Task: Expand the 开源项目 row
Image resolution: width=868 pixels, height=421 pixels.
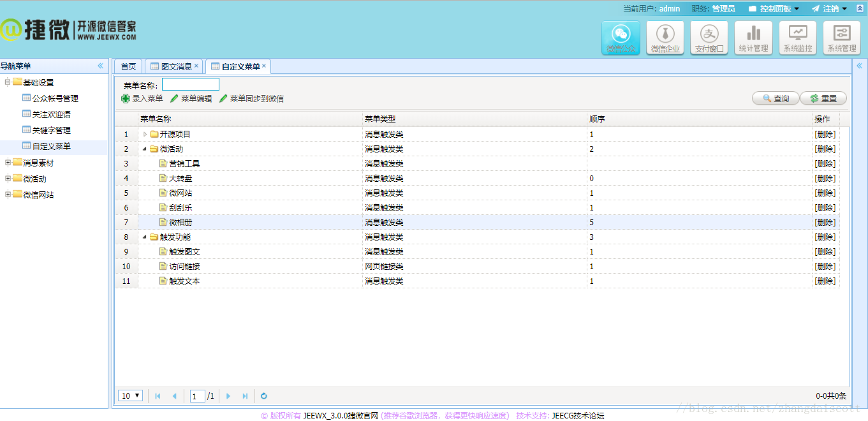Action: point(145,134)
